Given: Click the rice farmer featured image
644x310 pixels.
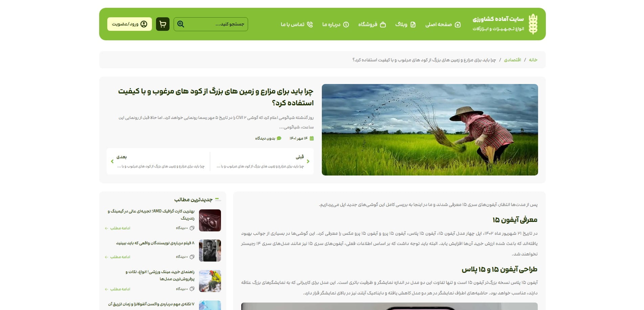Looking at the screenshot, I should (430, 130).
